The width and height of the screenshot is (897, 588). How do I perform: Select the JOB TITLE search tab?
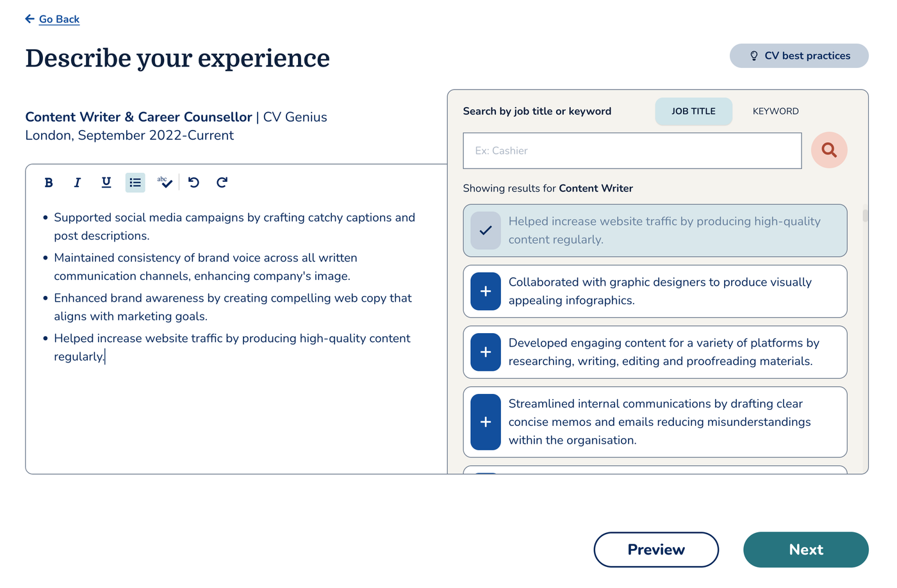click(x=693, y=111)
